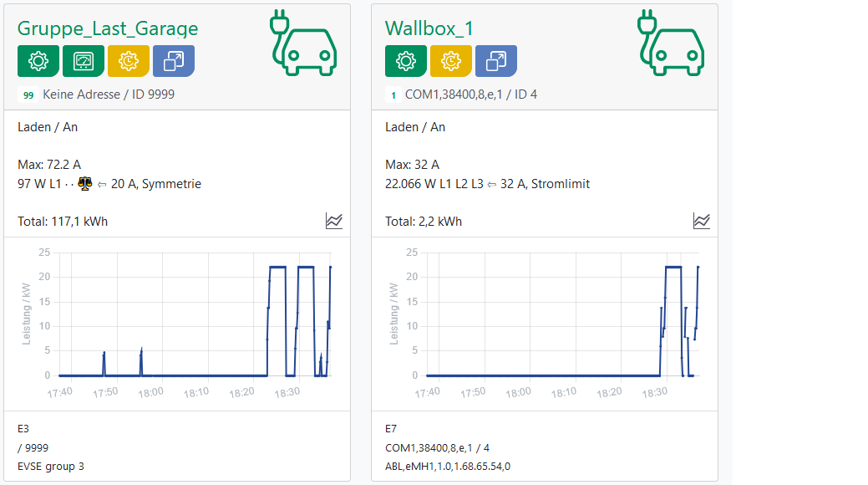Open yellow timer settings for Gruppe_Last_Garage
The height and width of the screenshot is (485, 868).
(129, 61)
